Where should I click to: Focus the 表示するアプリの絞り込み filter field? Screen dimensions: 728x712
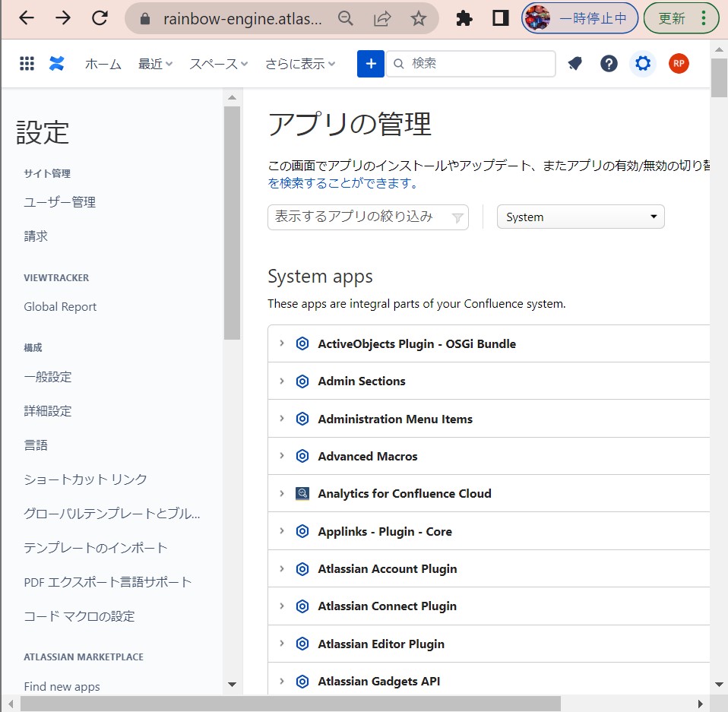(368, 217)
